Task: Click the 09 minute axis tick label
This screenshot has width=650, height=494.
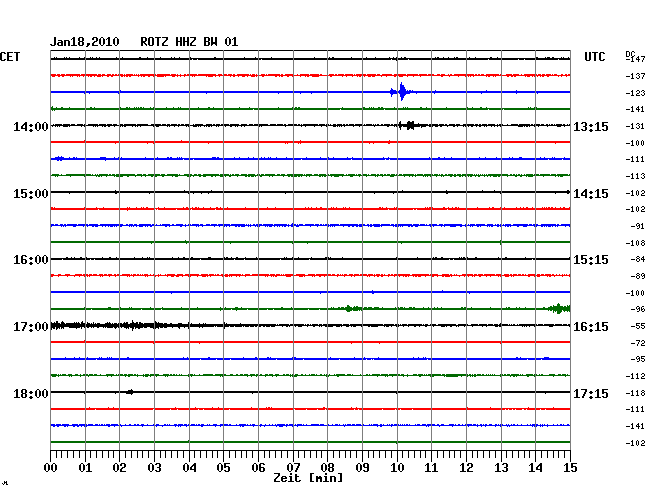Action: 362,468
